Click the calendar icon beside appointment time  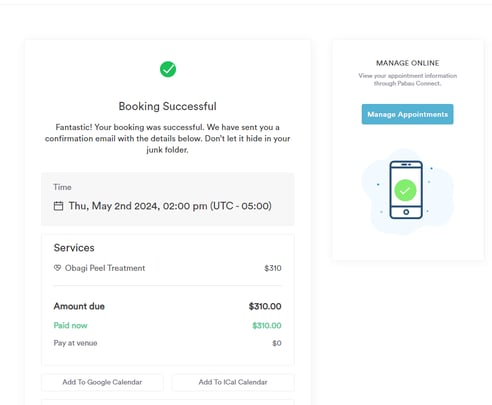tap(58, 206)
